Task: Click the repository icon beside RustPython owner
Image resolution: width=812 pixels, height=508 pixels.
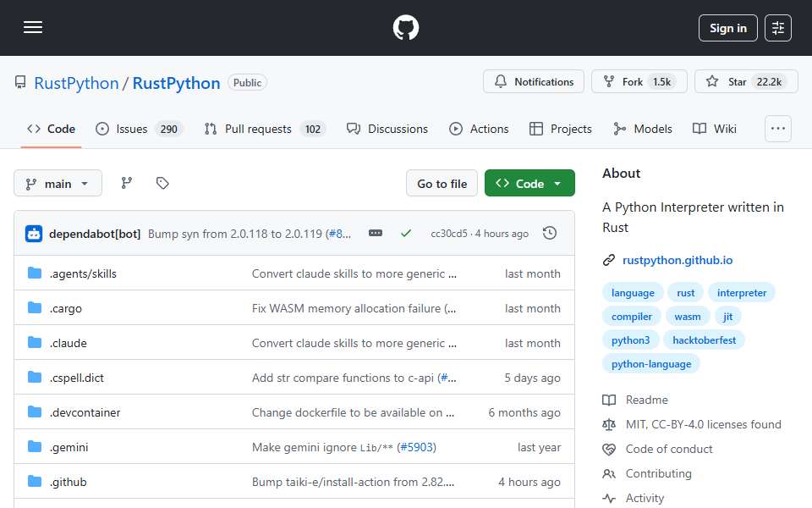Action: coord(20,82)
